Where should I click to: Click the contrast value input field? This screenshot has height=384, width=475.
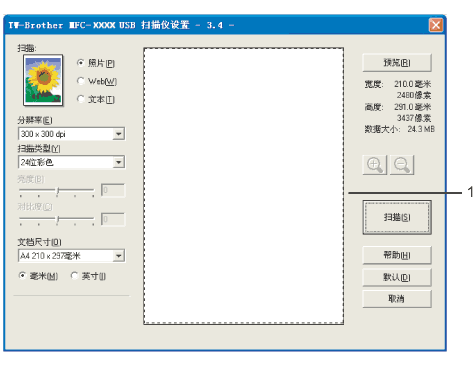tap(113, 219)
